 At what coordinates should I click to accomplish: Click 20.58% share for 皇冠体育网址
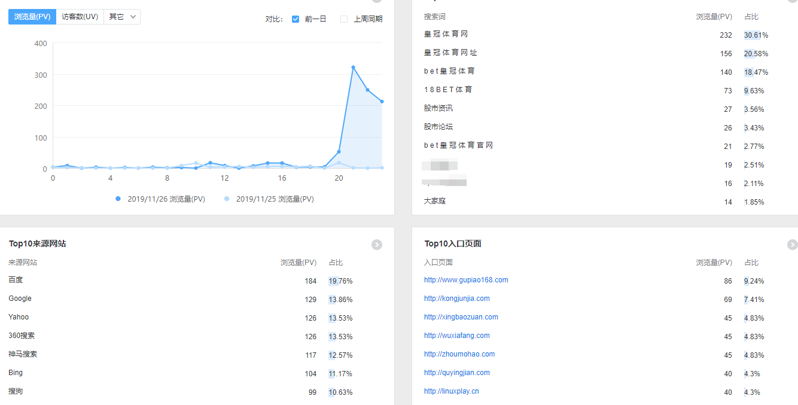coord(756,54)
